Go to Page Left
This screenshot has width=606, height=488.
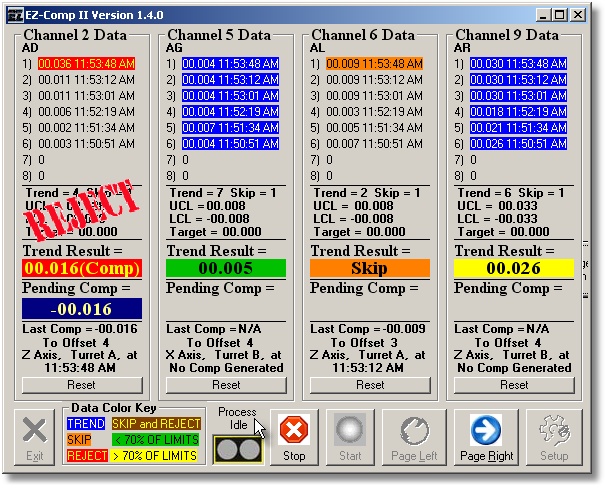pyautogui.click(x=414, y=437)
